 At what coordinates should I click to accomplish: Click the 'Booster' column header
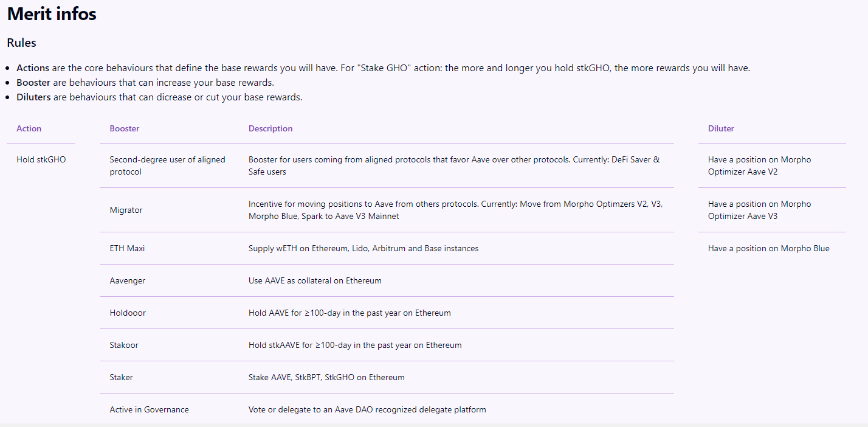(x=125, y=128)
